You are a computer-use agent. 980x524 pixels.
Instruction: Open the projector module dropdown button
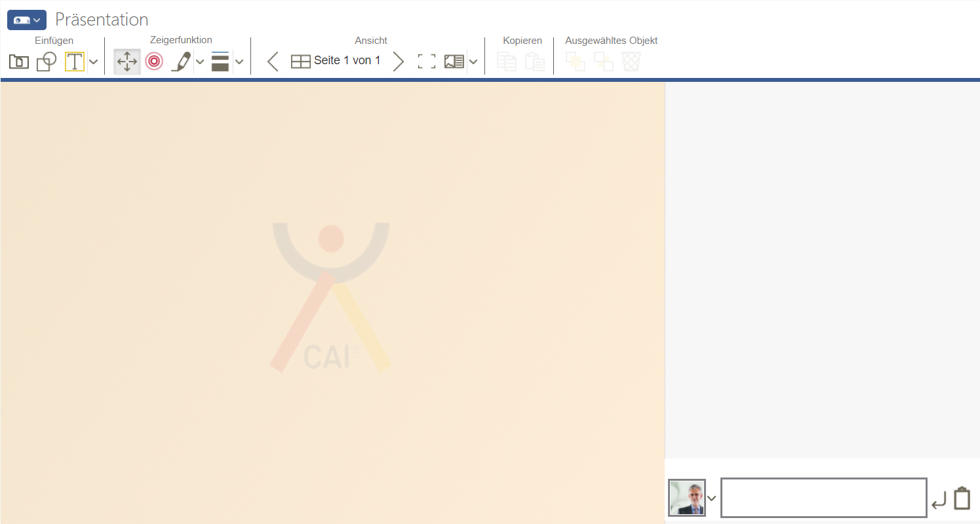pos(26,20)
